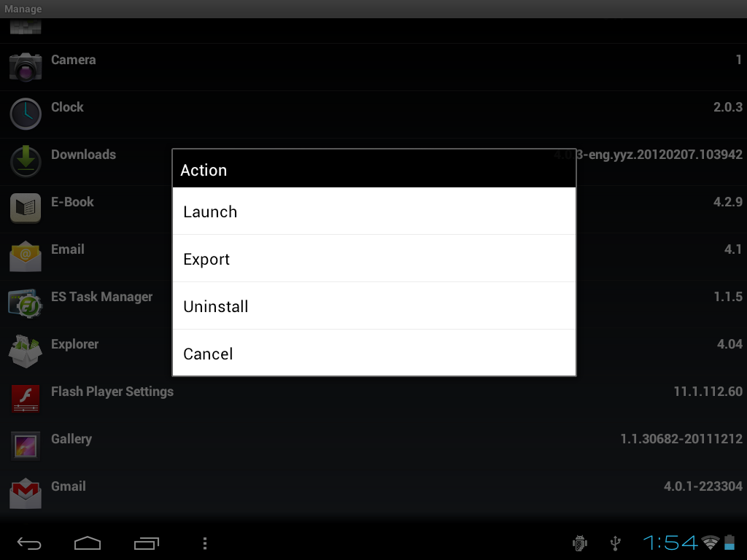Screen dimensions: 747x560
Task: Click the Action dialog title
Action: point(204,170)
